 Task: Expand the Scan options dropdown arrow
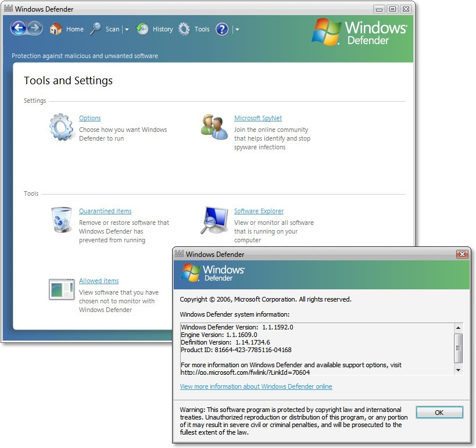pyautogui.click(x=127, y=30)
